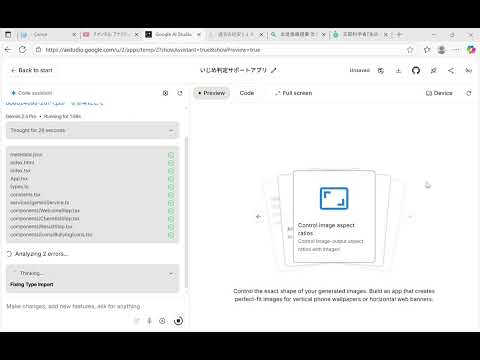Open browser profile avatar
This screenshot has width=480, height=360.
click(442, 50)
